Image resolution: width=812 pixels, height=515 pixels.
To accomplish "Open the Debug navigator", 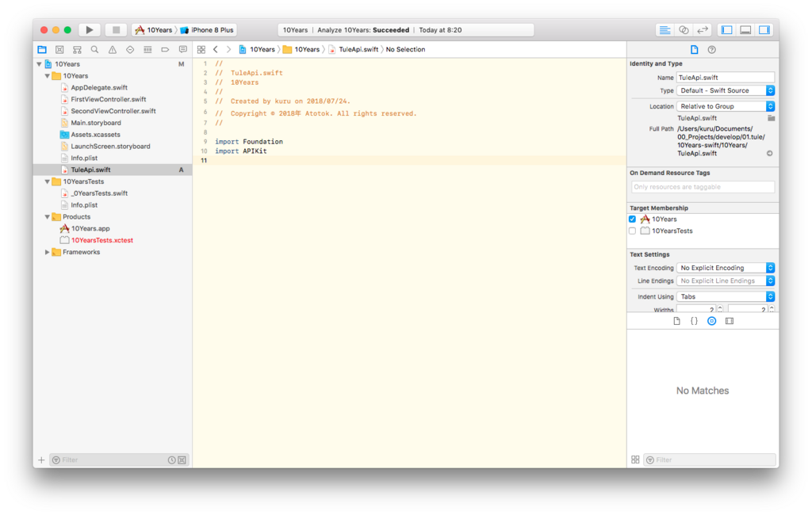I will click(x=147, y=50).
